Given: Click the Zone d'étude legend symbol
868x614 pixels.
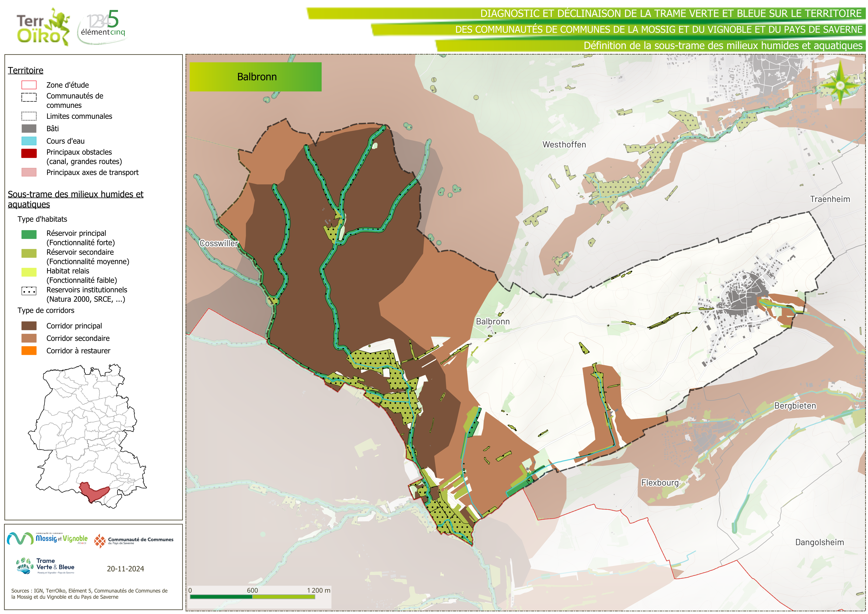Looking at the screenshot, I should click(x=29, y=85).
